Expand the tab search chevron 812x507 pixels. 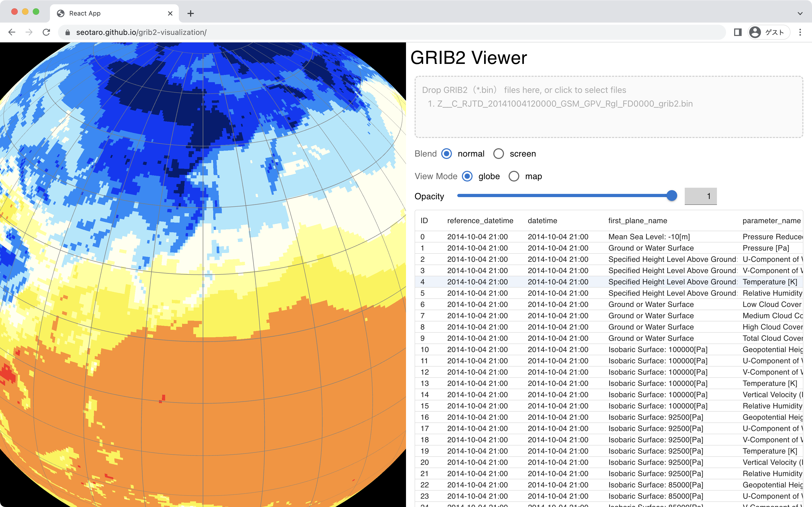[800, 13]
